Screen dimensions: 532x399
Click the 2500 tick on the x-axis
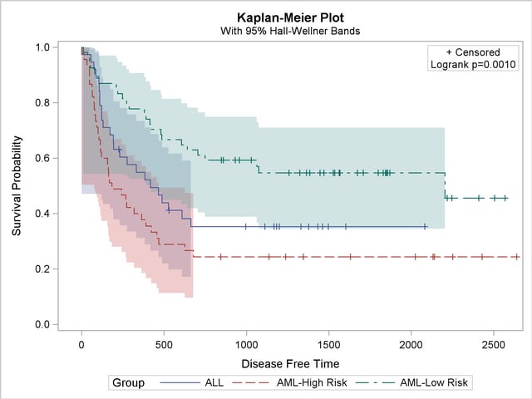coord(493,343)
